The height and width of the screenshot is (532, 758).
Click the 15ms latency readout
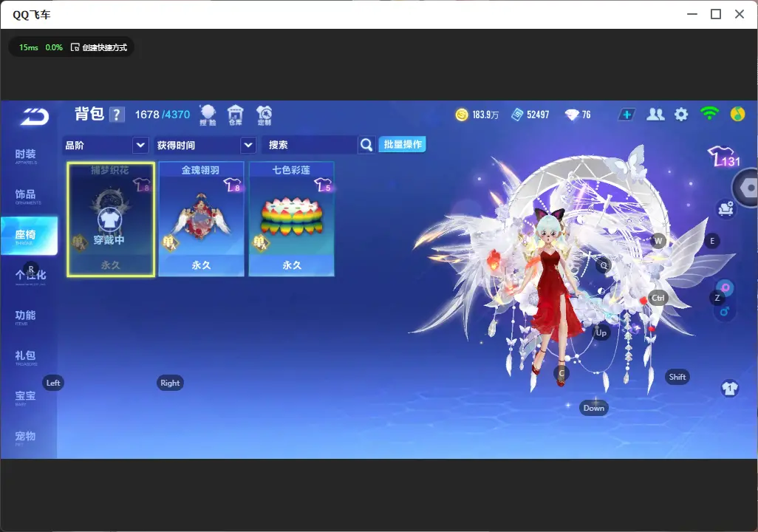29,47
